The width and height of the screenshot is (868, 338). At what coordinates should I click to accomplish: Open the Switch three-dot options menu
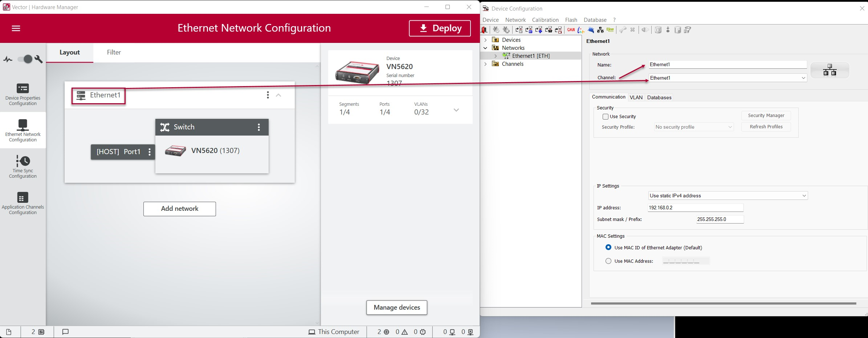click(x=259, y=127)
